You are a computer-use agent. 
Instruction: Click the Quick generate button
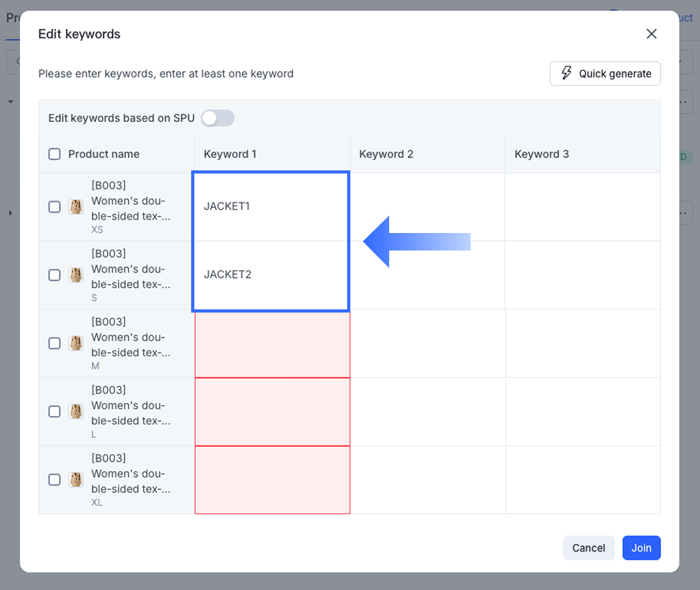point(605,73)
